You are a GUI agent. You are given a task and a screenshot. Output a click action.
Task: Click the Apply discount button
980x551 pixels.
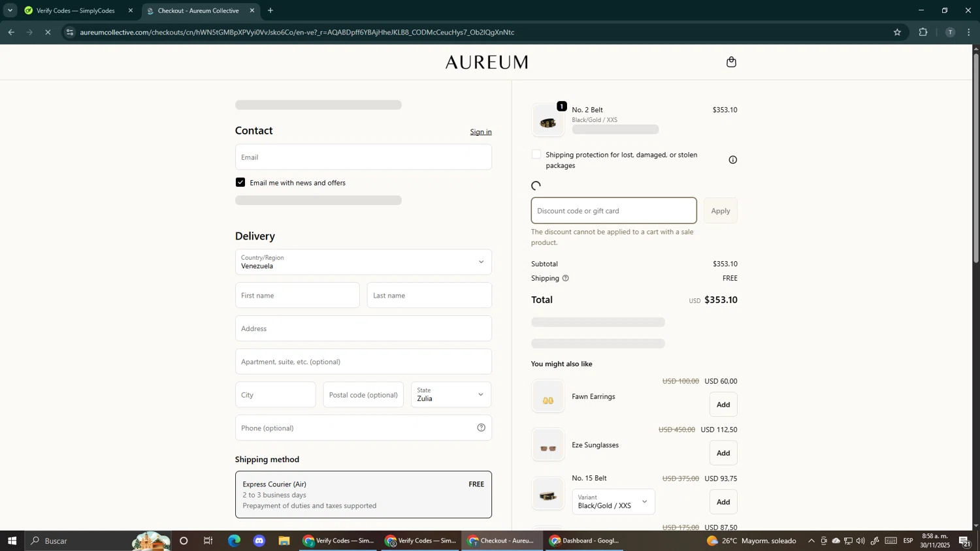pyautogui.click(x=720, y=211)
